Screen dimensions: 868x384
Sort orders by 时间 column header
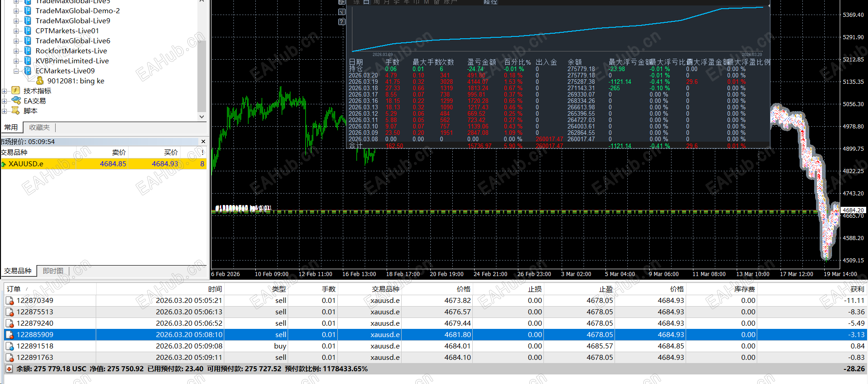point(160,289)
